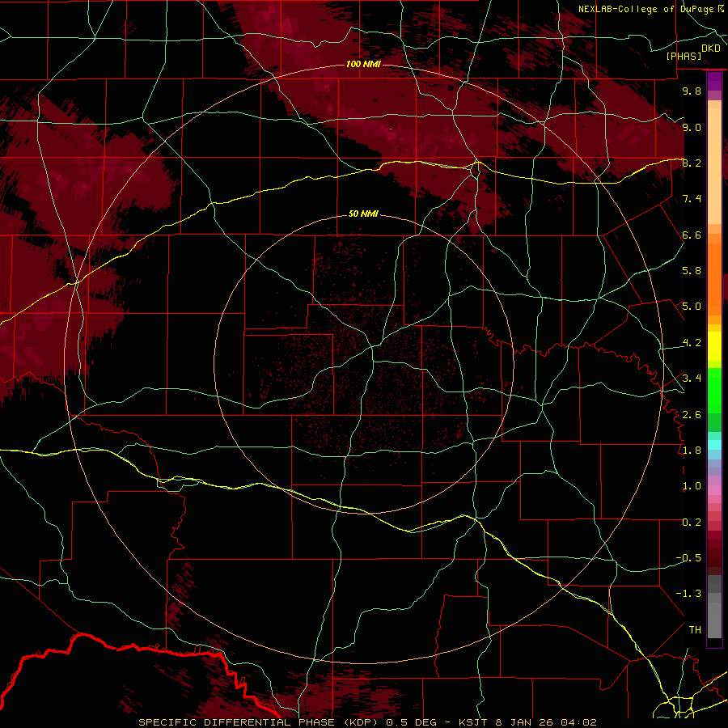Click the 2.6 scale value
Screen dimensions: 728x728
coord(692,415)
